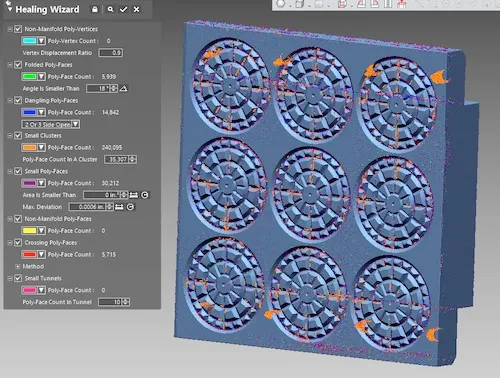
Task: Click the greyed rounded-box toolbar icon
Action: click(319, 4)
